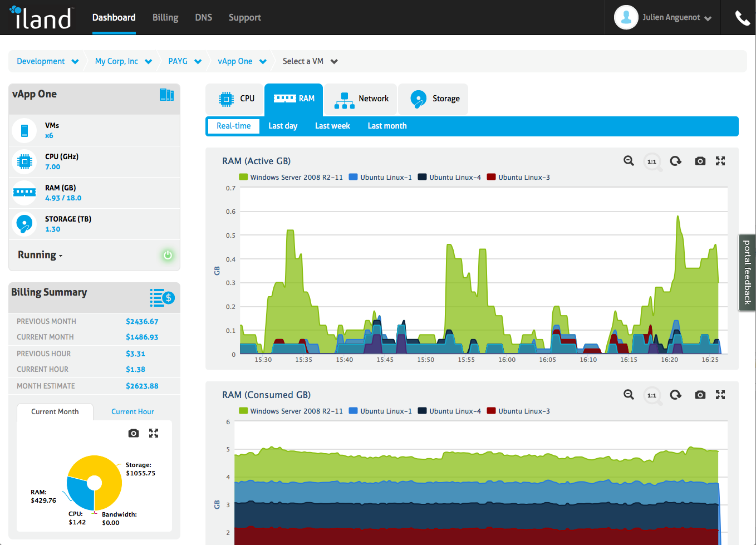Open the Support menu
Viewport: 756px width, 545px height.
point(245,17)
